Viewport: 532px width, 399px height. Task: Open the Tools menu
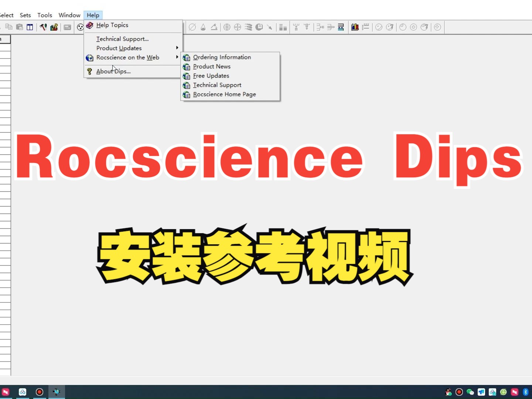pyautogui.click(x=45, y=15)
